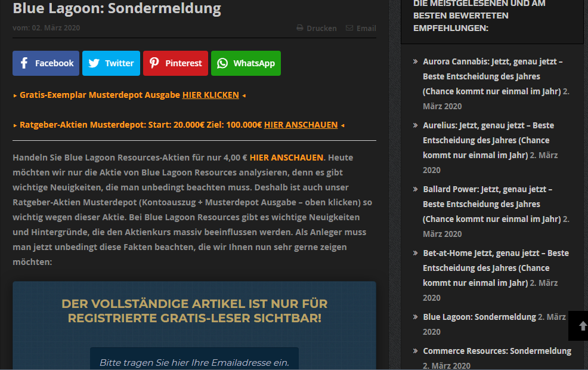Click Drucken to print the article
Image resolution: width=588 pixels, height=370 pixels.
tap(320, 28)
